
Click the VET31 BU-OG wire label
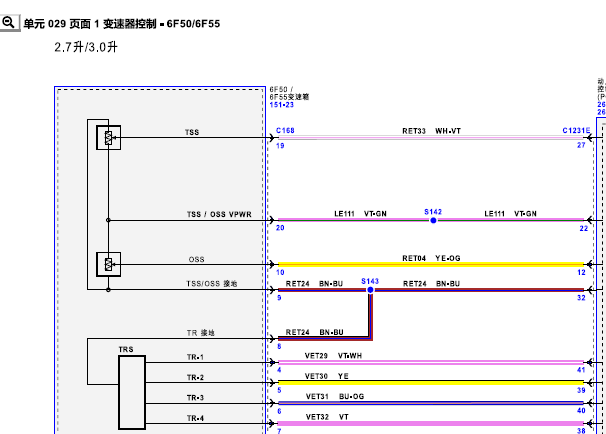335,397
